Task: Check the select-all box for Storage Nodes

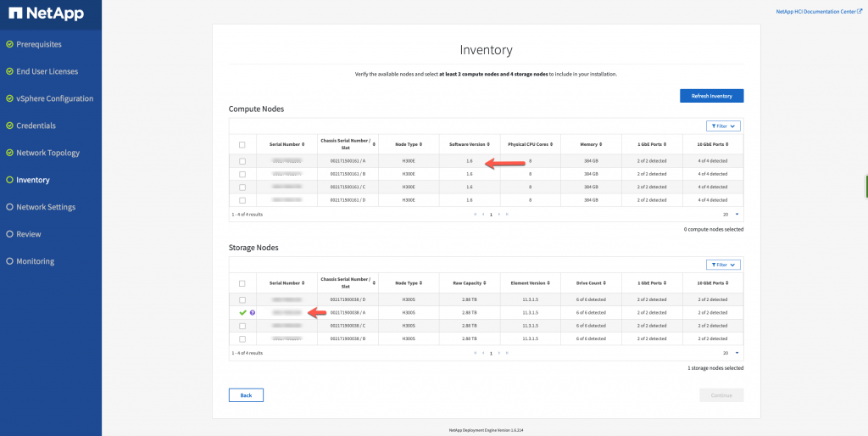Action: 242,283
